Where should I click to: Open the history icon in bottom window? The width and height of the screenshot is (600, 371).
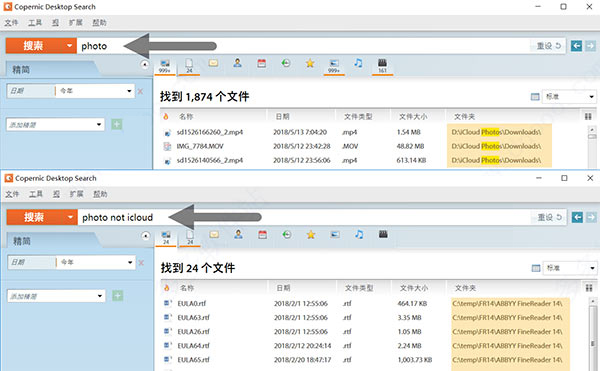tap(287, 234)
